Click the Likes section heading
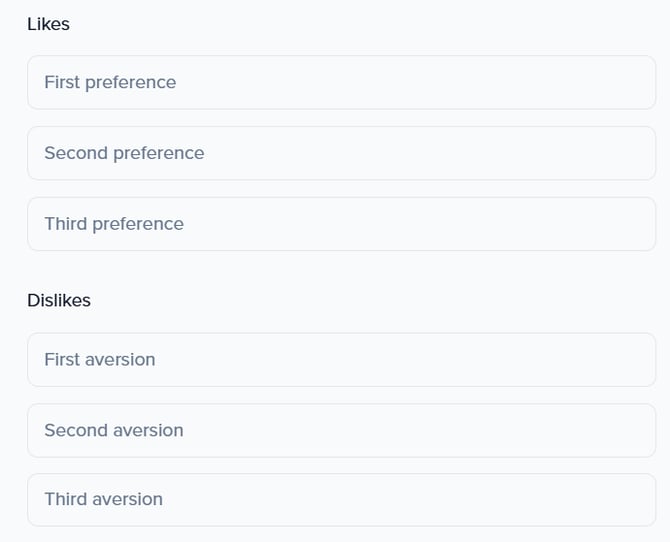The image size is (670, 542). click(x=48, y=24)
